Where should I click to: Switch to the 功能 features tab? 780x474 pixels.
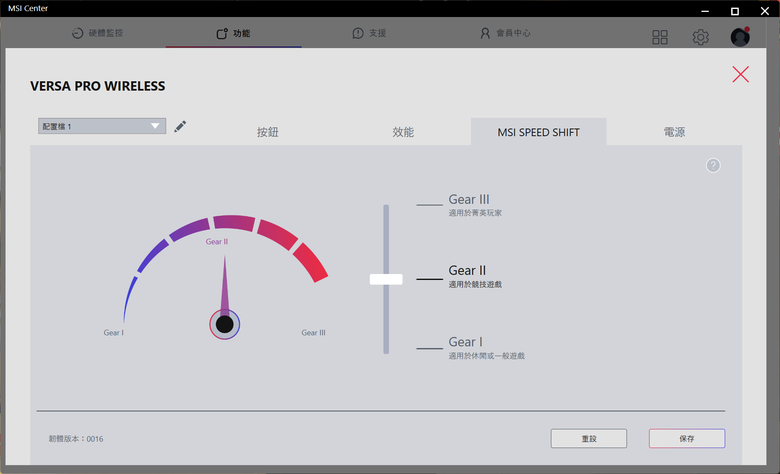(x=233, y=33)
